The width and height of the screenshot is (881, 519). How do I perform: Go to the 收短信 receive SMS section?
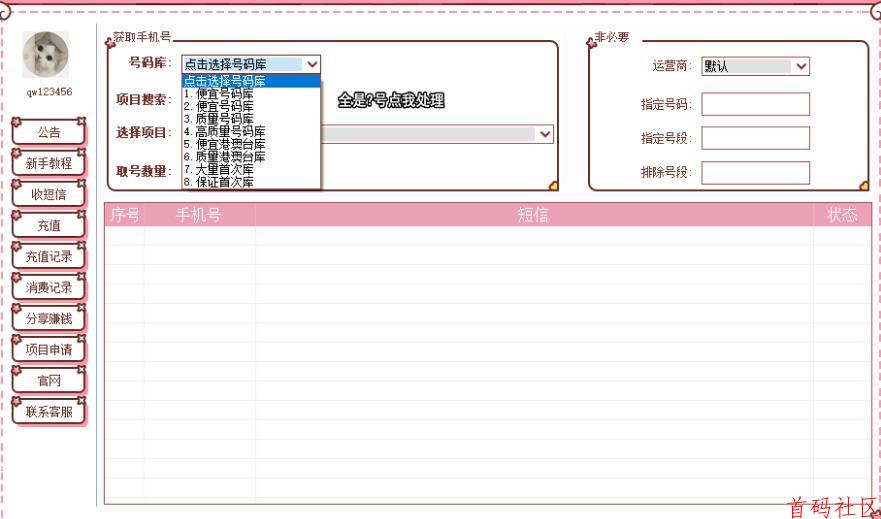pyautogui.click(x=48, y=194)
